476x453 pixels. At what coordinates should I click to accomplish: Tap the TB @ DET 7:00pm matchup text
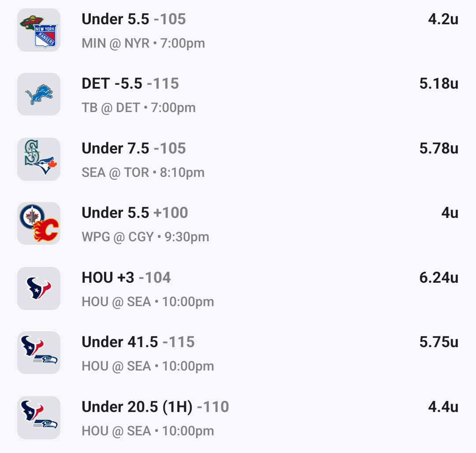coord(138,108)
